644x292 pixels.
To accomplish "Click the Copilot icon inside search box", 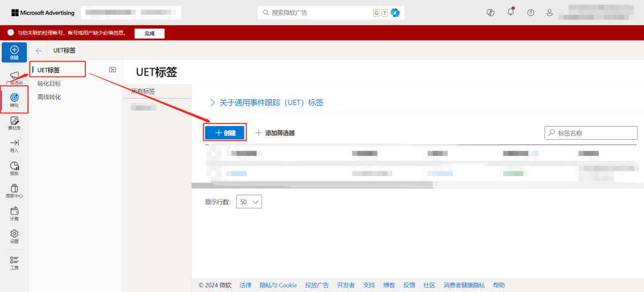I will pyautogui.click(x=395, y=13).
